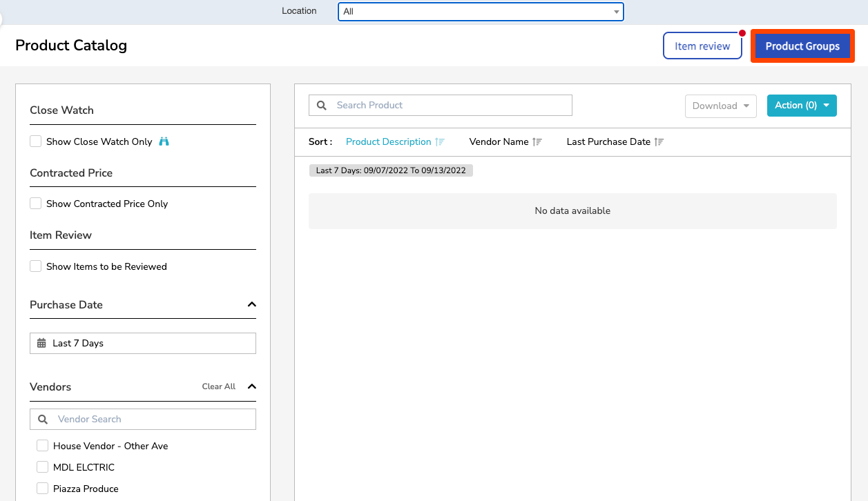
Task: Open the Item review tab
Action: (702, 46)
